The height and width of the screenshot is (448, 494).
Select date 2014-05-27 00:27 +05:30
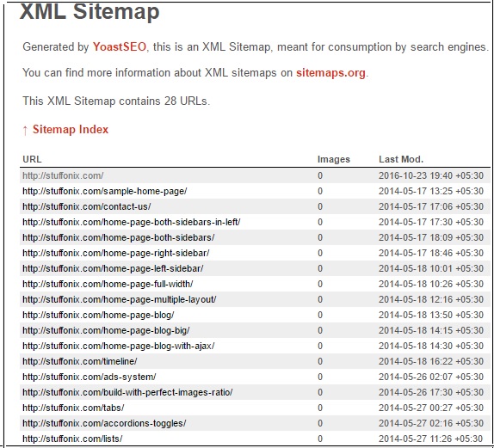pos(431,408)
